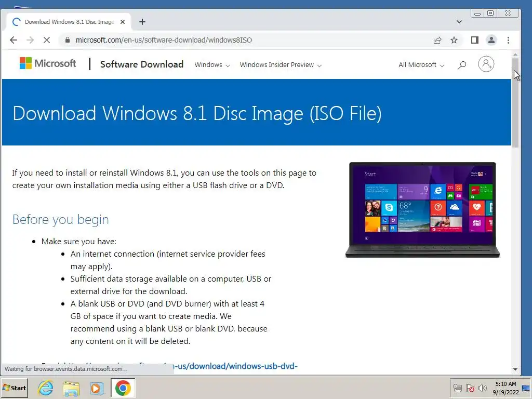The height and width of the screenshot is (399, 532).
Task: Minimize the Chrome window
Action: 477,13
